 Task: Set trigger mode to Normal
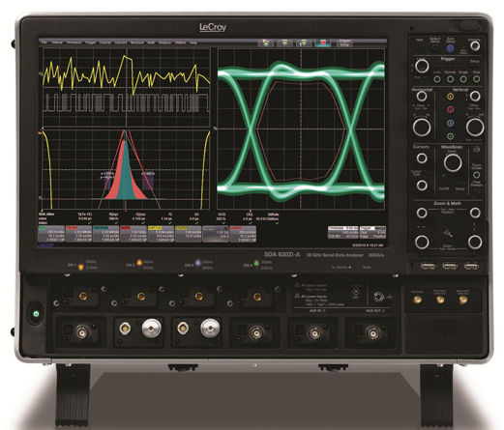click(450, 79)
